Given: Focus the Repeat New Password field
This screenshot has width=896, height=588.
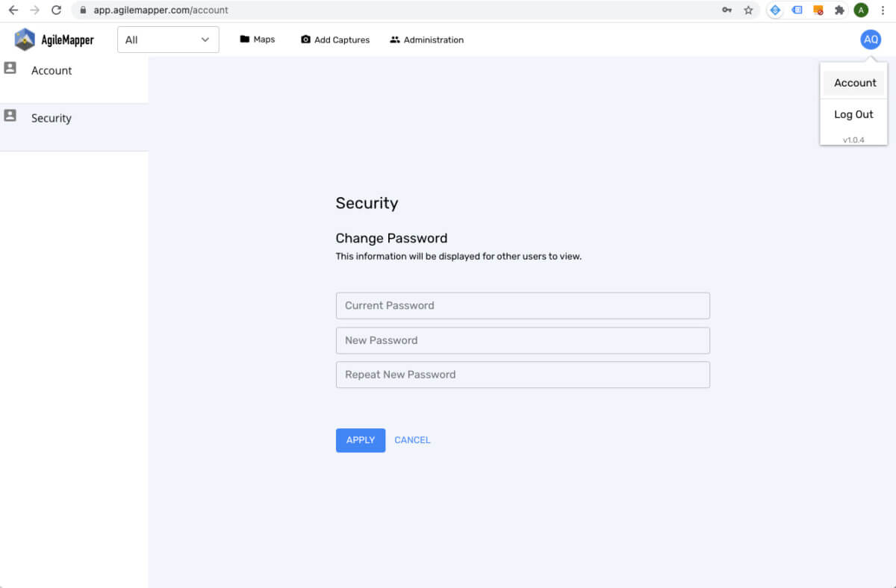Looking at the screenshot, I should pyautogui.click(x=523, y=375).
